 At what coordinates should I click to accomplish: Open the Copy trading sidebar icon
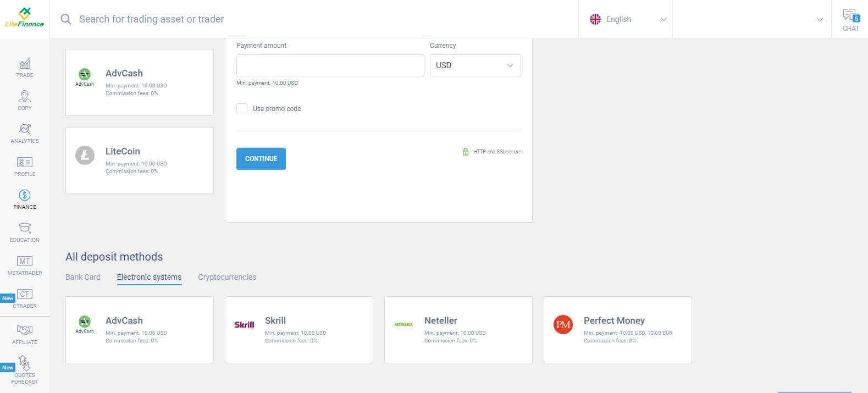click(x=25, y=97)
